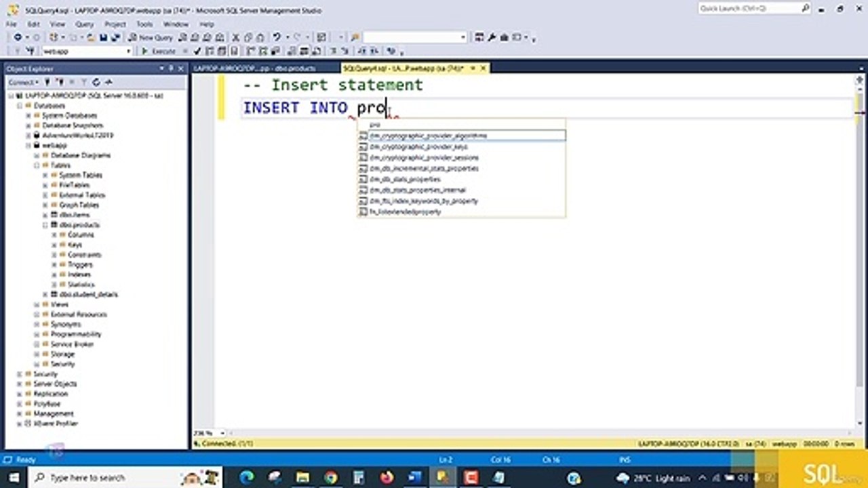Select the Views folder
The image size is (868, 488).
click(60, 304)
